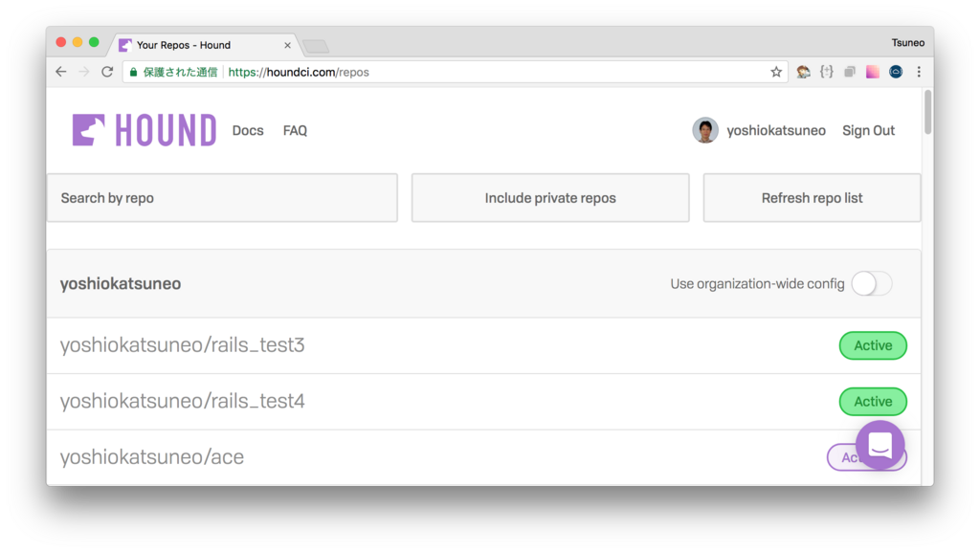
Task: Open the FAQ link
Action: 295,130
